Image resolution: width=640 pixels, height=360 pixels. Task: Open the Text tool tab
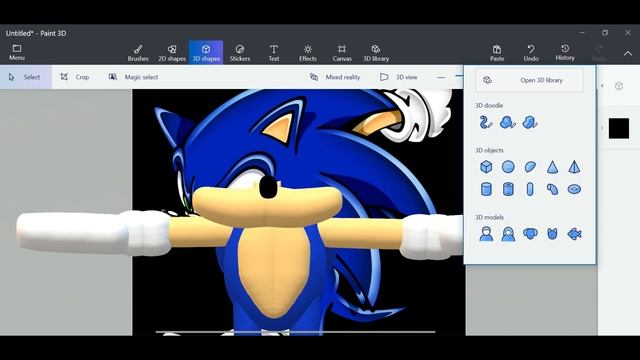click(274, 53)
